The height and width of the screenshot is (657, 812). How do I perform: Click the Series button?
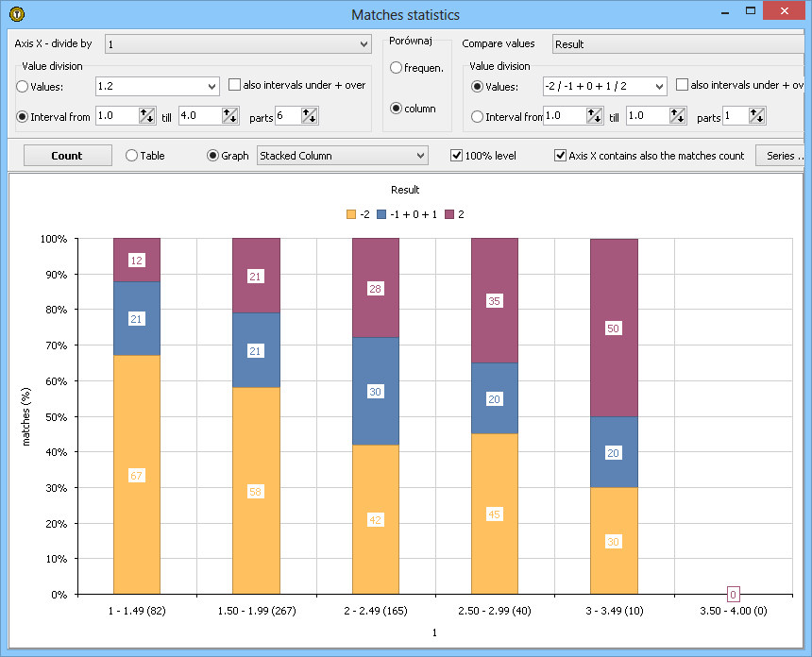click(782, 156)
